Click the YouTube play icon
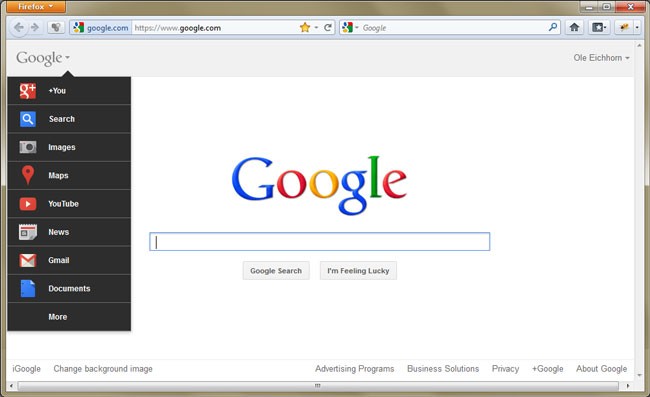Image resolution: width=650 pixels, height=397 pixels. pyautogui.click(x=28, y=204)
